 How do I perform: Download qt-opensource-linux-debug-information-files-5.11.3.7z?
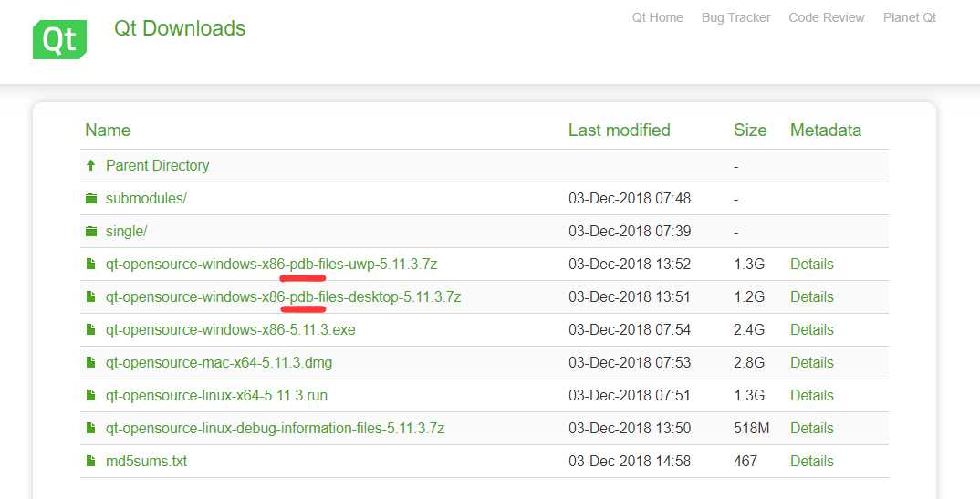point(275,429)
